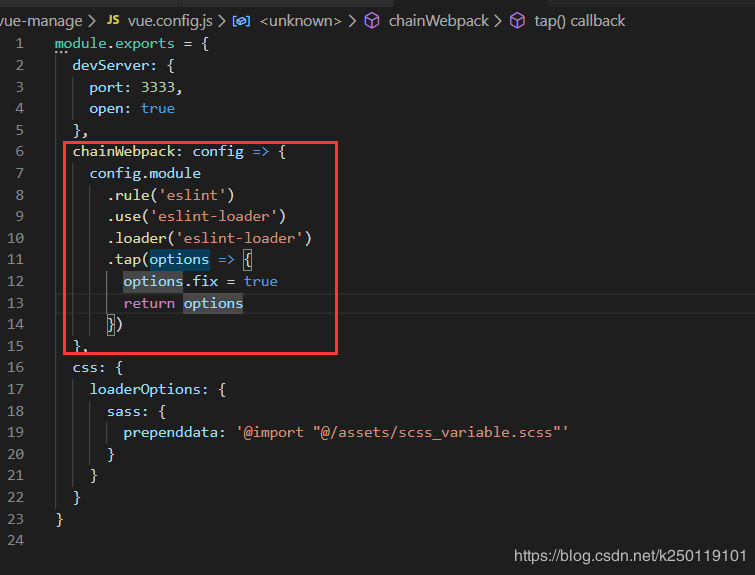This screenshot has width=755, height=575.
Task: Click the cube icon beside tap() callback
Action: coord(517,20)
